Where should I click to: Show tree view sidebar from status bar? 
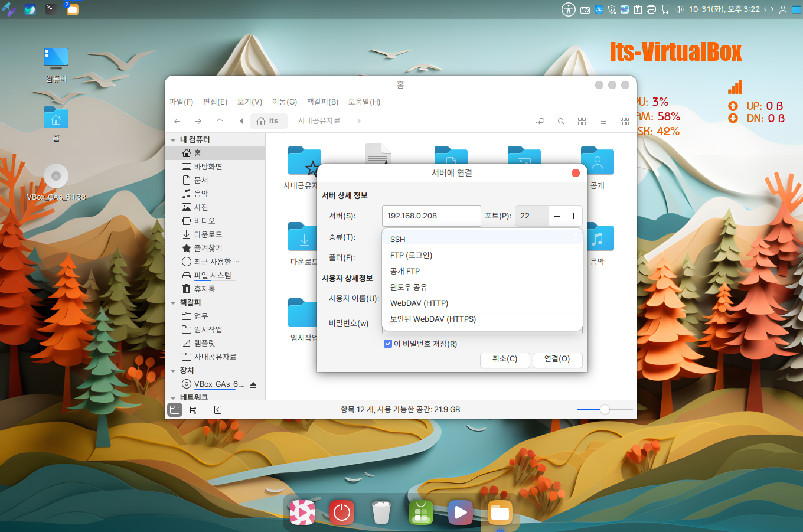[193, 409]
